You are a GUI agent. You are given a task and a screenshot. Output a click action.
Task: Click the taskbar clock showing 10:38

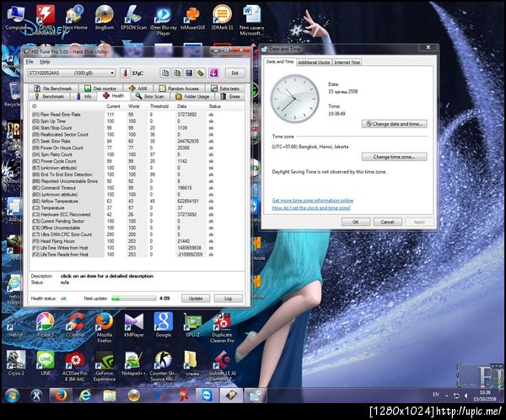pos(485,396)
